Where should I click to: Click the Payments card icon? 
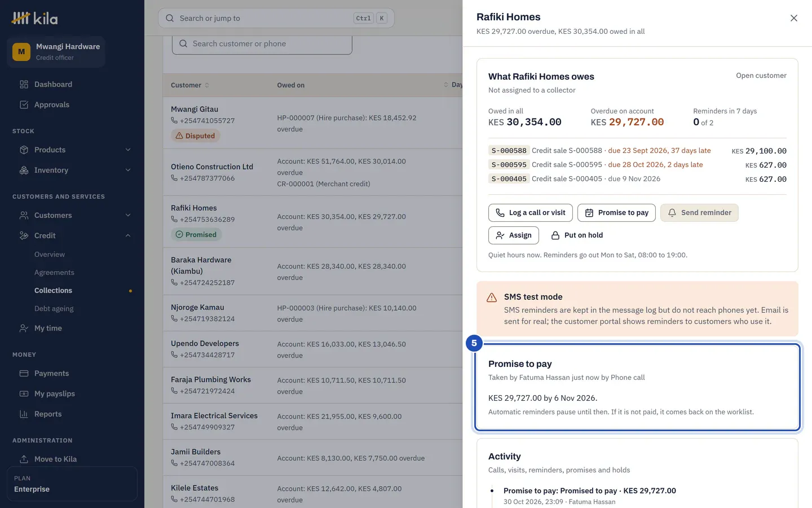click(24, 373)
